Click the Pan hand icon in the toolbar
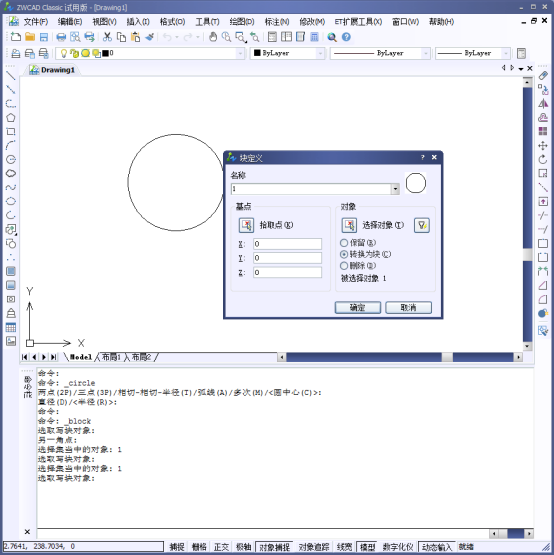This screenshot has width=554, height=555. pyautogui.click(x=213, y=37)
